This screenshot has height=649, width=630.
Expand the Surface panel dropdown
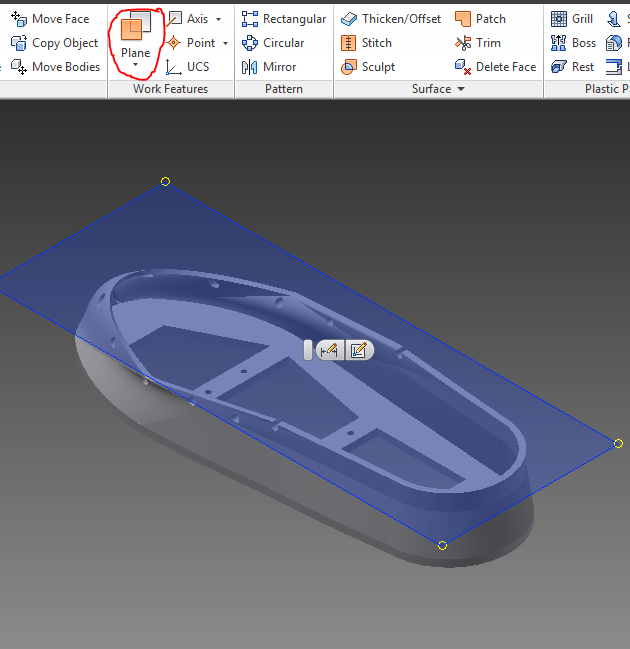(x=461, y=89)
